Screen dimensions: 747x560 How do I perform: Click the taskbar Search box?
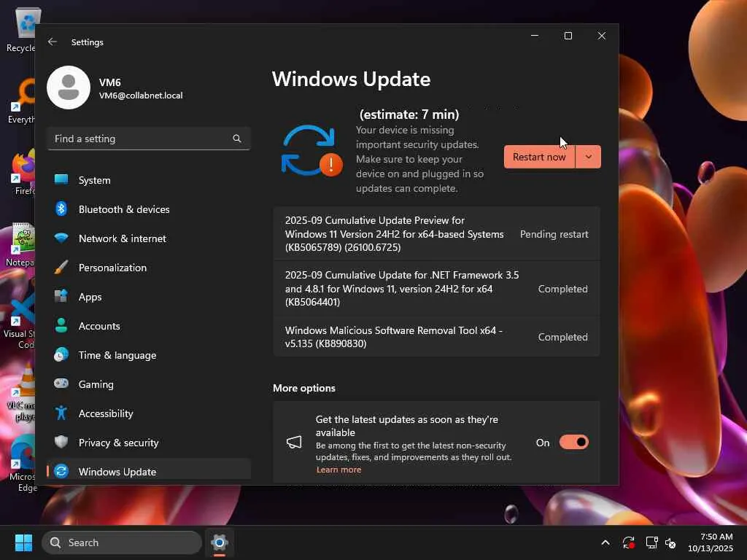(x=122, y=542)
